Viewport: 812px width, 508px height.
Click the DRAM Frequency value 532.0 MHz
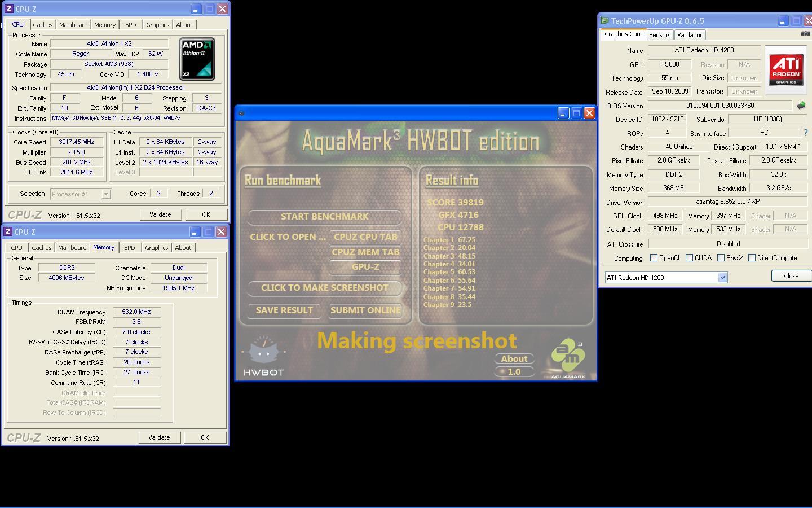(136, 312)
